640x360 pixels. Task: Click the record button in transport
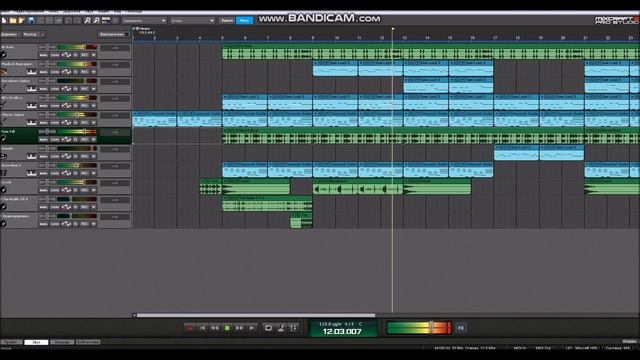coord(190,328)
